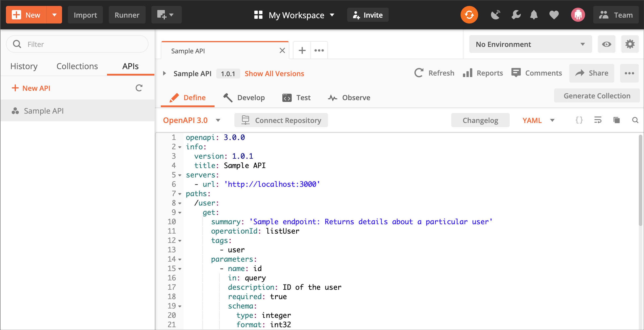
Task: Click the Refresh circular arrow icon
Action: pyautogui.click(x=419, y=73)
